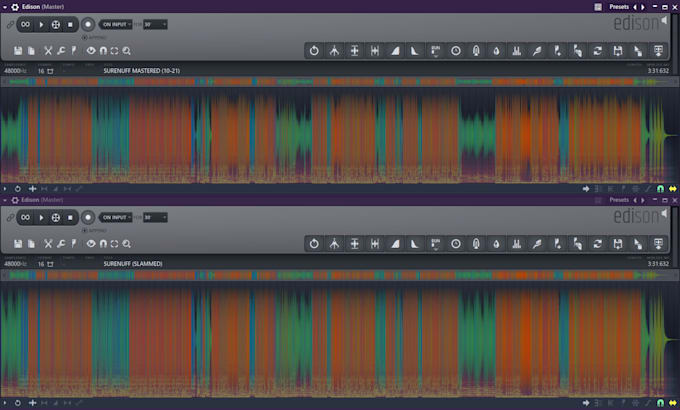The width and height of the screenshot is (680, 410).
Task: Toggle the green magnet snap icon below bottom spectrogram
Action: 660,403
